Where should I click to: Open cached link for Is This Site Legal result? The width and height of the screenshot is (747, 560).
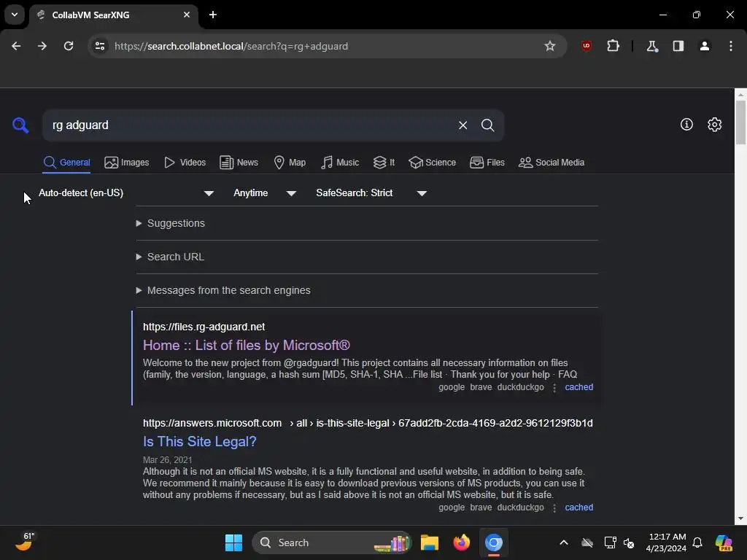click(x=578, y=507)
